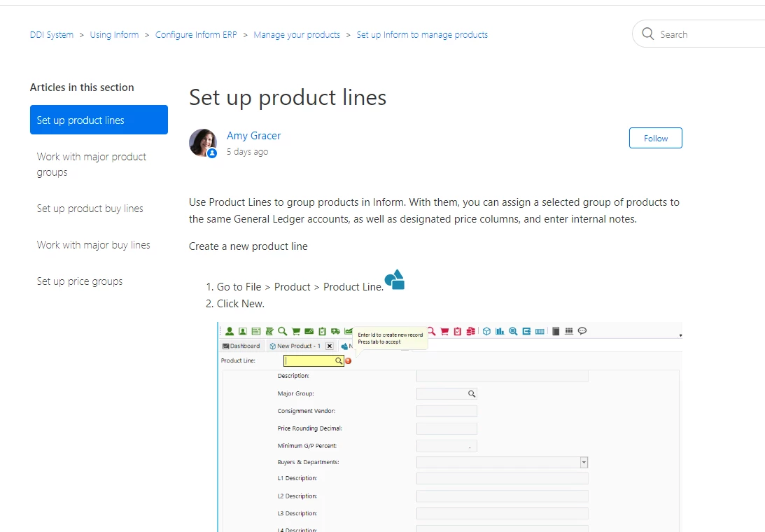This screenshot has width=765, height=532.
Task: Select Set up product lines sidebar item
Action: 99,120
